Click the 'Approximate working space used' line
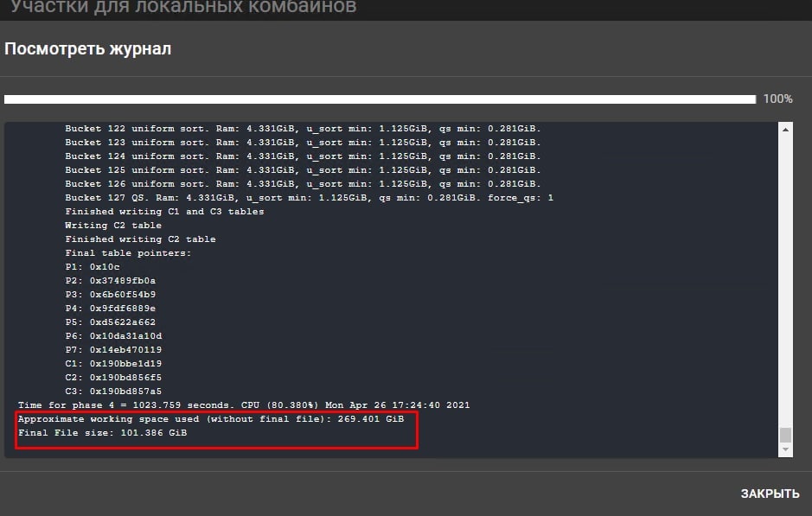812x516 pixels. [x=211, y=418]
